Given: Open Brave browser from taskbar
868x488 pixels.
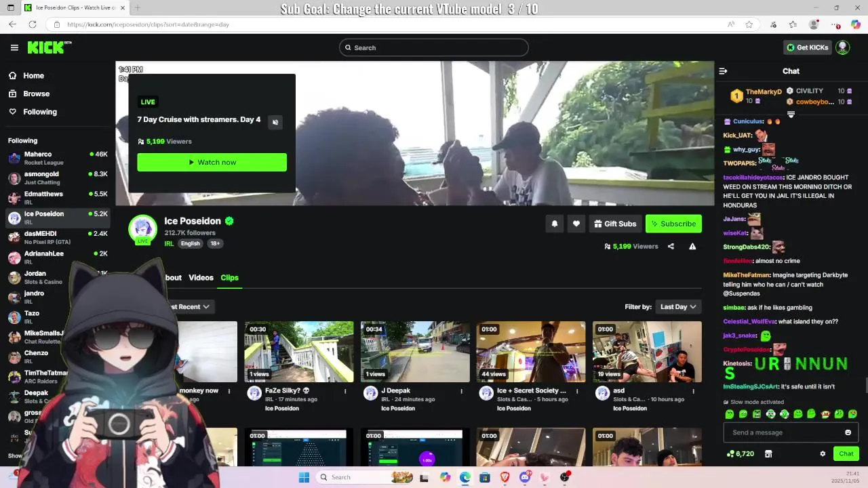Looking at the screenshot, I should pyautogui.click(x=505, y=477).
